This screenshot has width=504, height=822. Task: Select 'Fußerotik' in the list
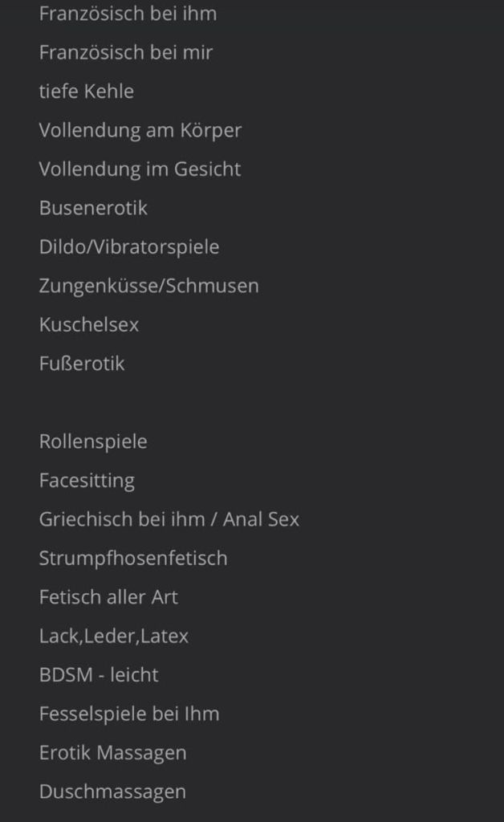tap(82, 364)
